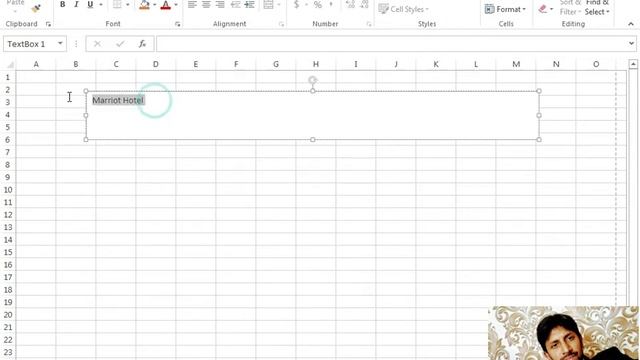Click the textbox rotation handle

(313, 80)
